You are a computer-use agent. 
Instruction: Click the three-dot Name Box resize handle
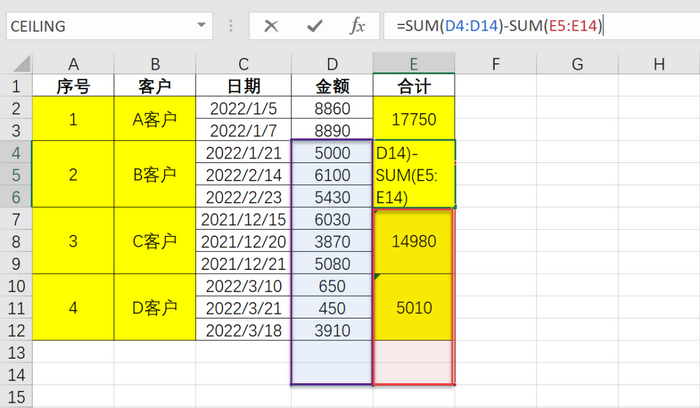(x=232, y=26)
